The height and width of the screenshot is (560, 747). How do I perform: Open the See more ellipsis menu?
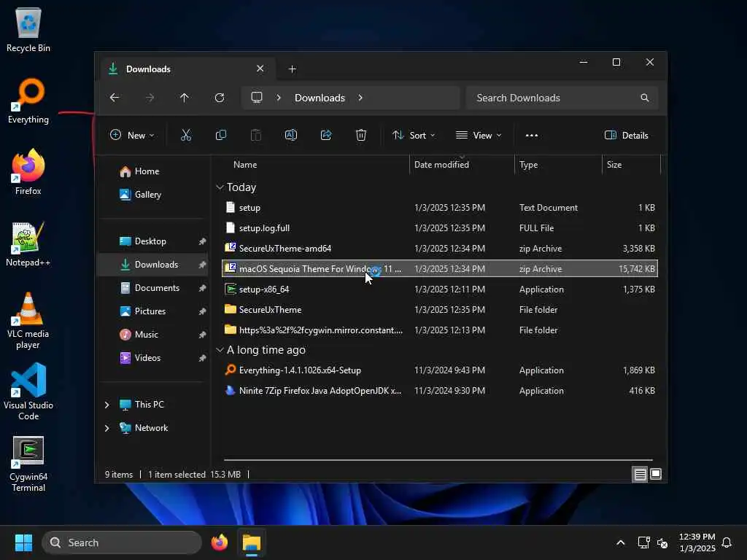(532, 135)
